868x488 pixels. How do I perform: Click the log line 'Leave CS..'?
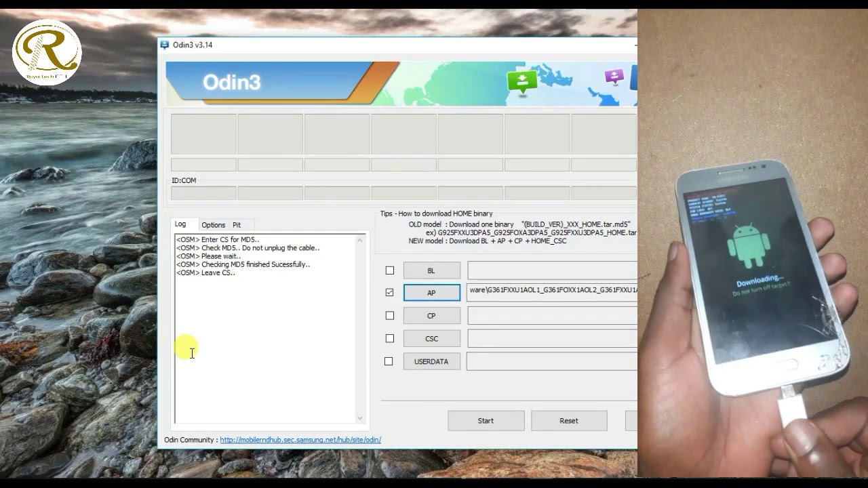click(206, 272)
